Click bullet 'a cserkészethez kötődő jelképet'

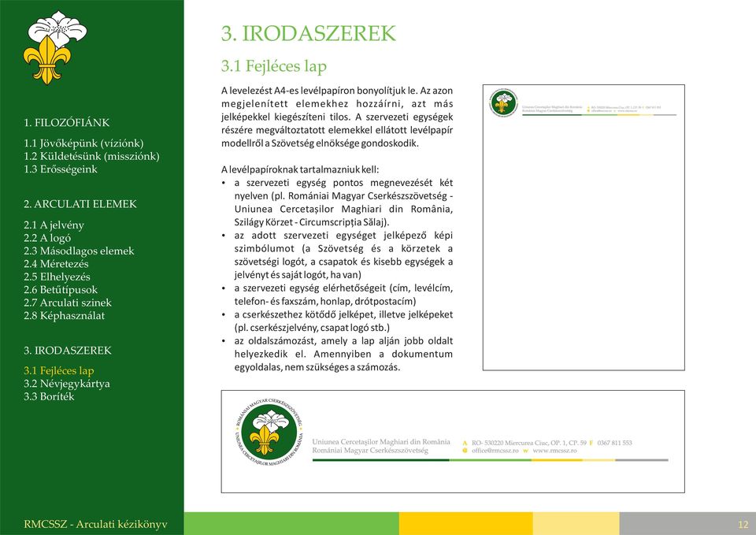tap(337, 321)
